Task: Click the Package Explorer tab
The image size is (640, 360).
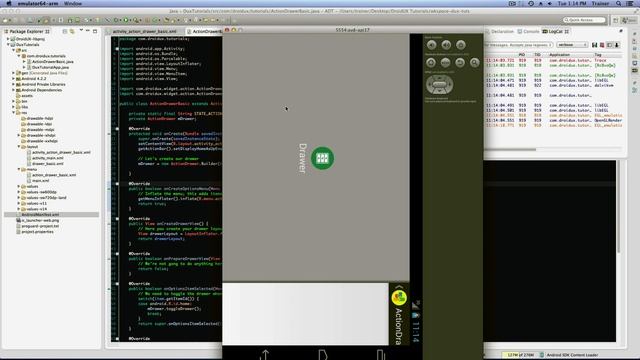Action: 27,31
